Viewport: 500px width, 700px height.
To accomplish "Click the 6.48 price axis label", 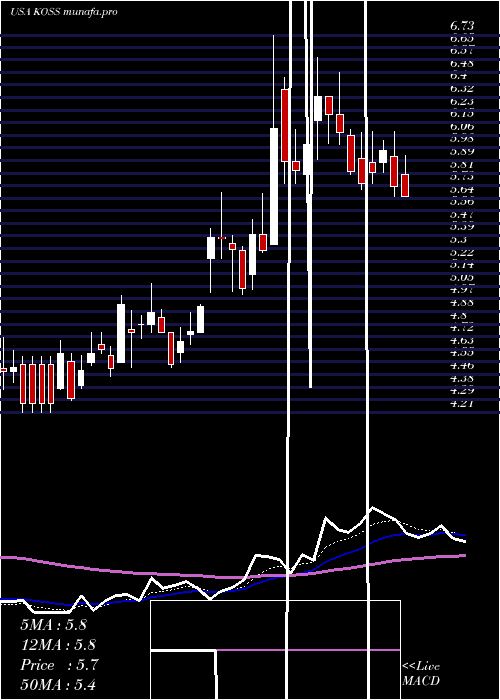I will point(462,64).
